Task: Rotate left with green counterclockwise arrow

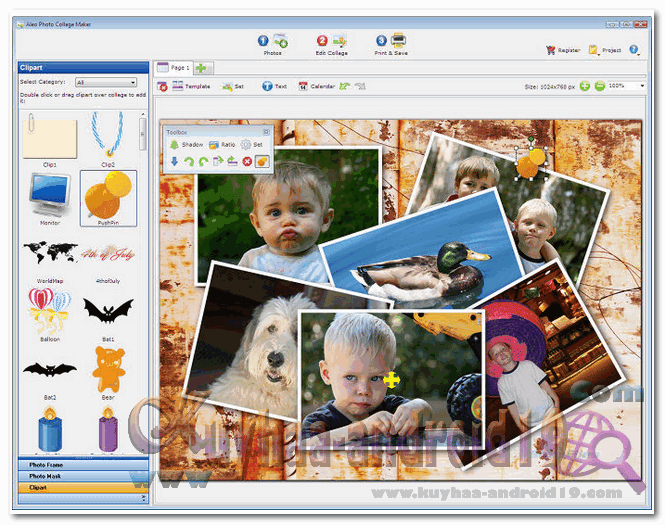Action: (x=204, y=162)
